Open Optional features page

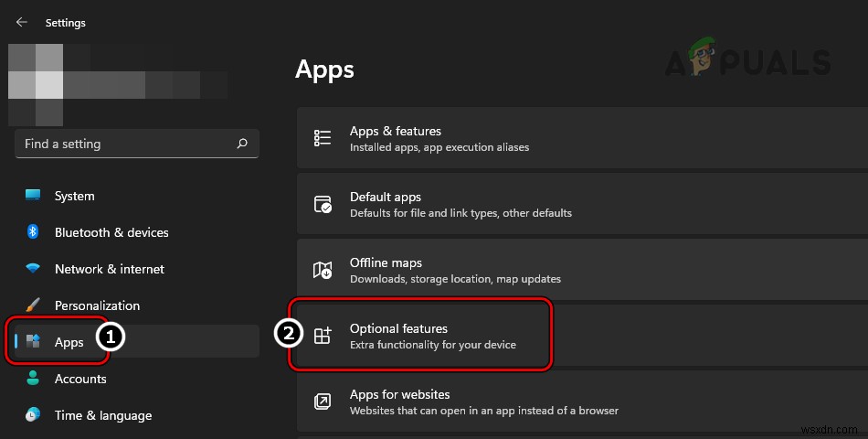click(x=420, y=336)
